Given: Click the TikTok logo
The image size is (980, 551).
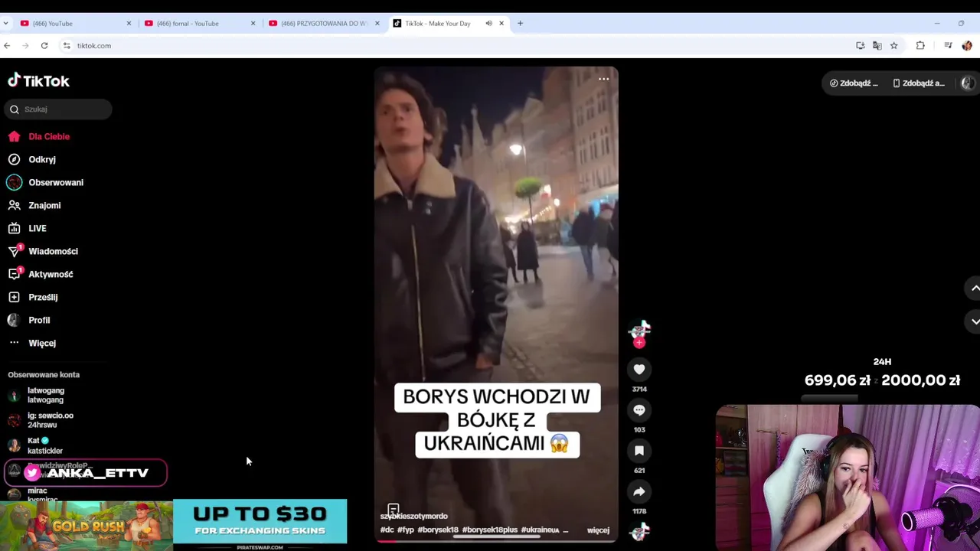Looking at the screenshot, I should pos(38,81).
